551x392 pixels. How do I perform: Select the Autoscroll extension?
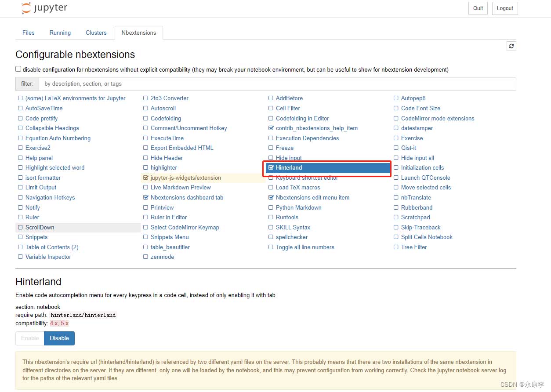coord(163,109)
